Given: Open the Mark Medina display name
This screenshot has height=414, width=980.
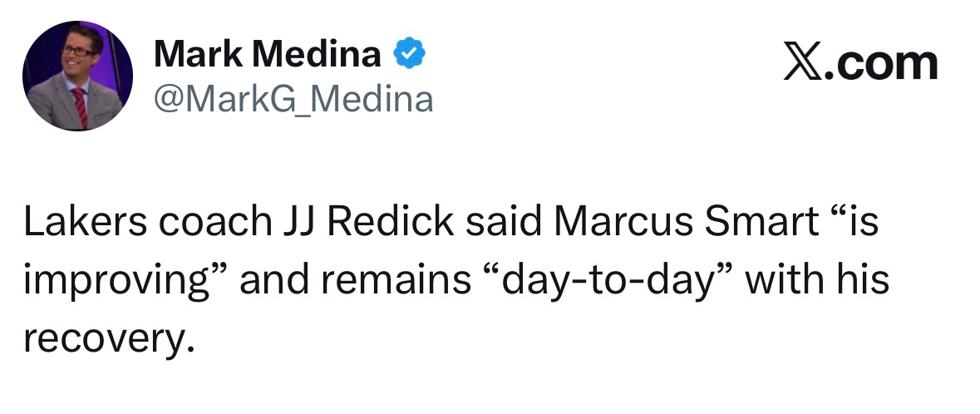Looking at the screenshot, I should tap(268, 56).
